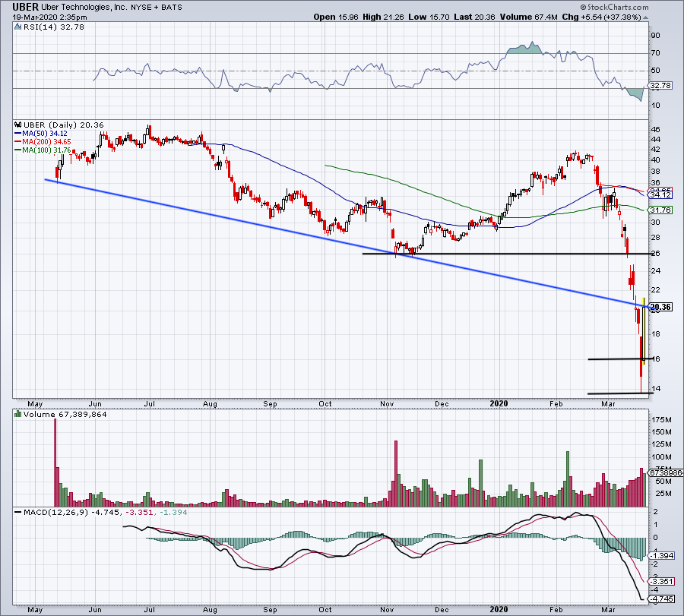684x616 pixels.
Task: Click the MACD black line legend marker
Action: (18, 512)
